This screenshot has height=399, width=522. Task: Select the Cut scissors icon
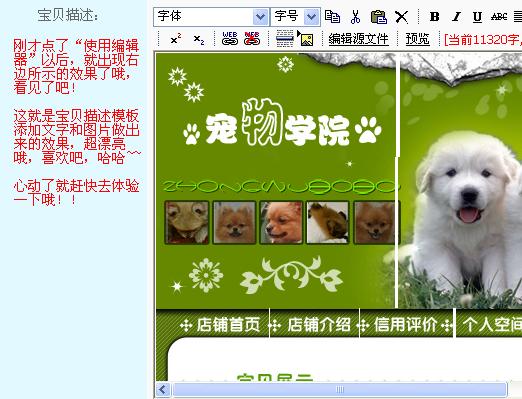[x=355, y=17]
